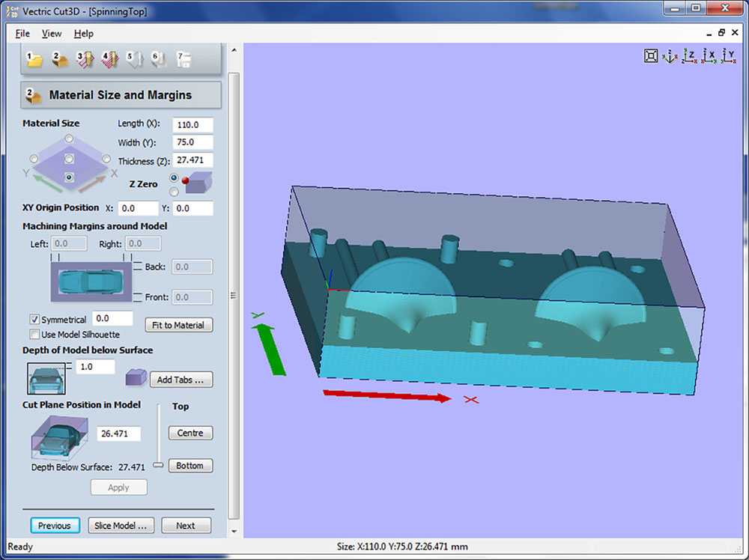
Task: Select the centre XY origin radio
Action: click(x=69, y=159)
